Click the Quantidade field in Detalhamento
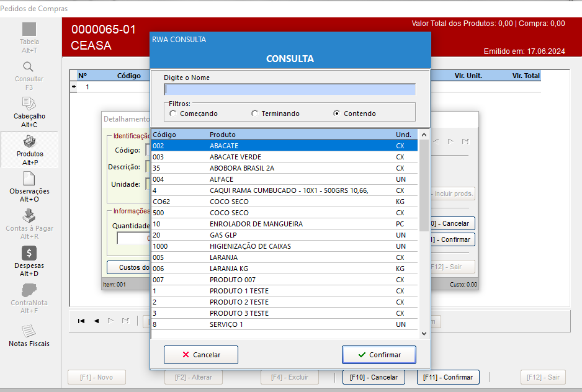 coord(133,238)
